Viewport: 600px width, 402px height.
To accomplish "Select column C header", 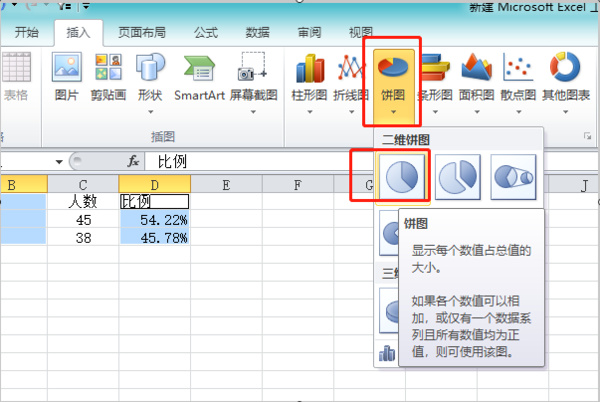I will point(83,184).
